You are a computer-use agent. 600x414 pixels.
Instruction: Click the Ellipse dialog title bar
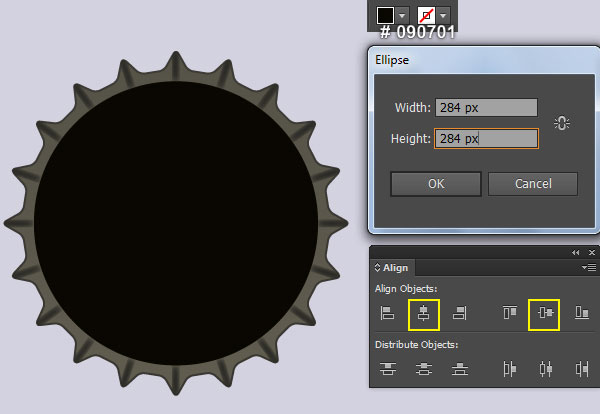coord(483,60)
